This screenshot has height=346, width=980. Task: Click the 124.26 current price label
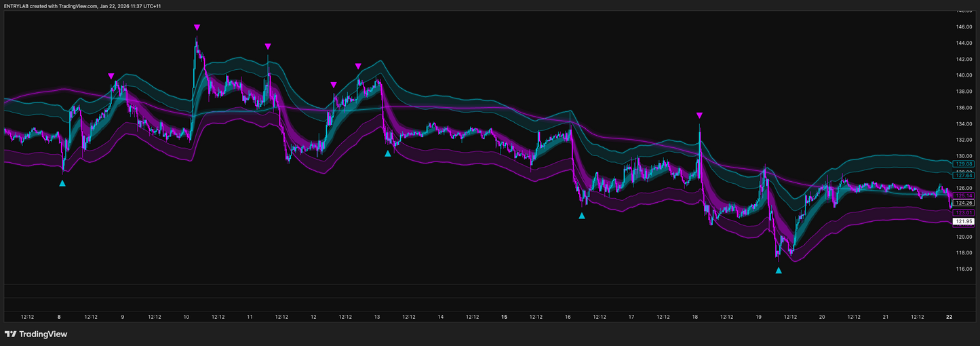coord(963,203)
